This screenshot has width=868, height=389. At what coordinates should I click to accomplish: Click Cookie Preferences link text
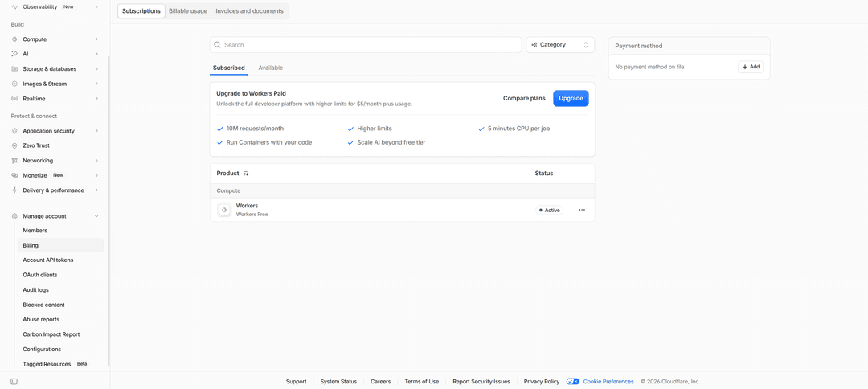(608, 382)
